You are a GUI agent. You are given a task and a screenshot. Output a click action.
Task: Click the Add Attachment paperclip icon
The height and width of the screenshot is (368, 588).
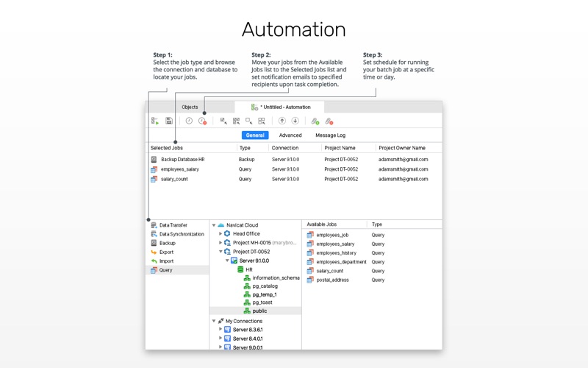pyautogui.click(x=315, y=121)
